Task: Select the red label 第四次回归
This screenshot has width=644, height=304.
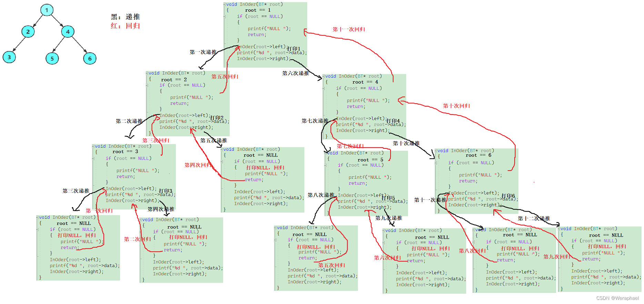Action: click(x=198, y=165)
